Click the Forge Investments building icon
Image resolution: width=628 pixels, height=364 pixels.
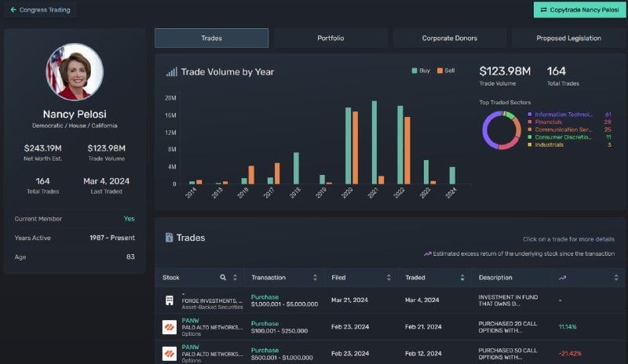(x=170, y=300)
